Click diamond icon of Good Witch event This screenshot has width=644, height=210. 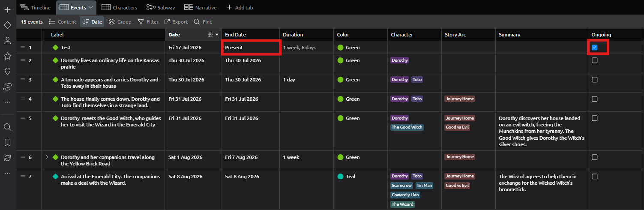pyautogui.click(x=55, y=118)
